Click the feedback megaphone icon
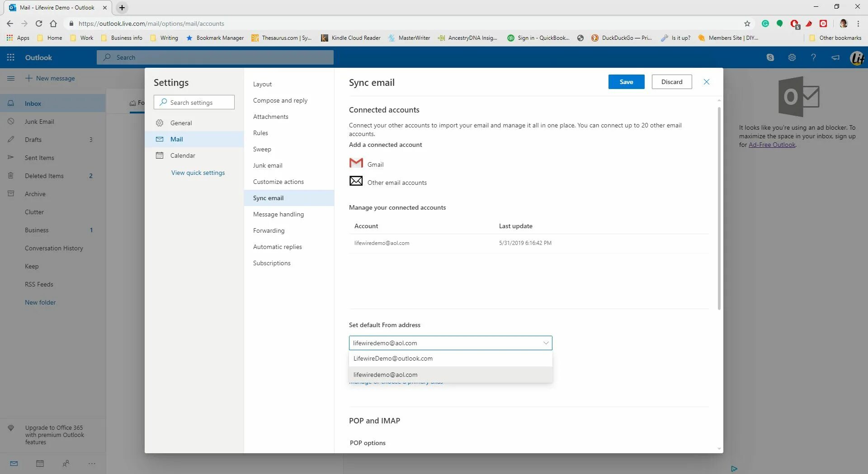This screenshot has height=474, width=868. point(835,57)
